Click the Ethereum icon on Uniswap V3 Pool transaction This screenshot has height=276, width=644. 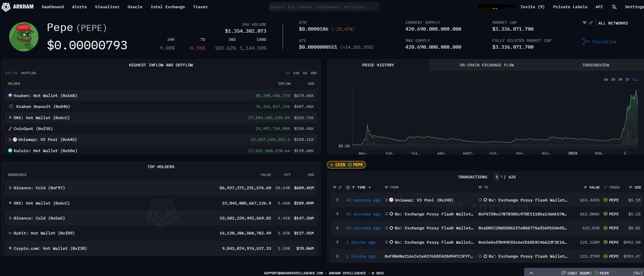tap(337, 200)
